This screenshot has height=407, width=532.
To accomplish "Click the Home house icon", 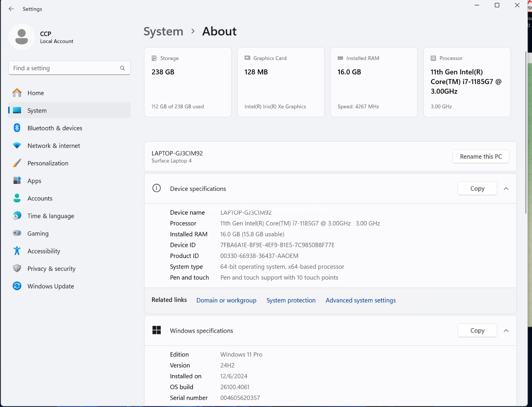I will pyautogui.click(x=17, y=93).
